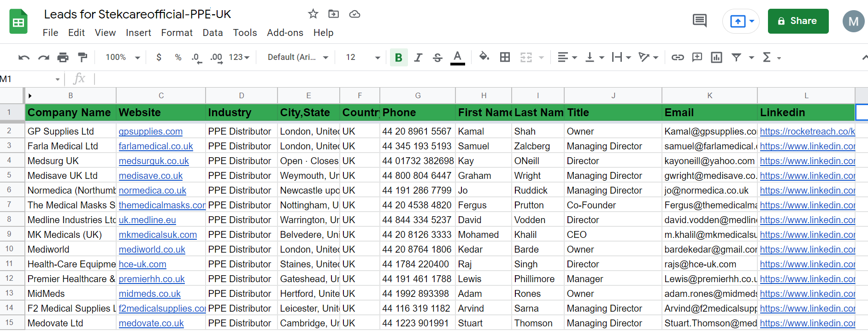The image size is (868, 331).
Task: Click the Merge cells icon
Action: [526, 57]
